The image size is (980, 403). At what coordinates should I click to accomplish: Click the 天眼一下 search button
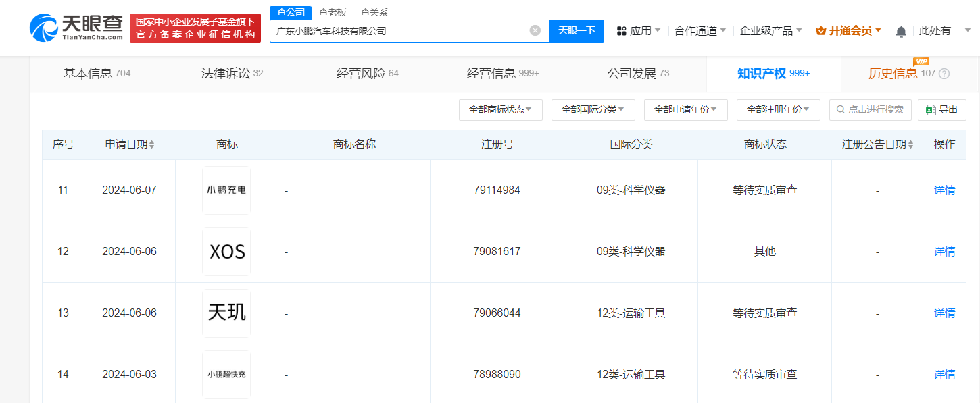click(577, 30)
